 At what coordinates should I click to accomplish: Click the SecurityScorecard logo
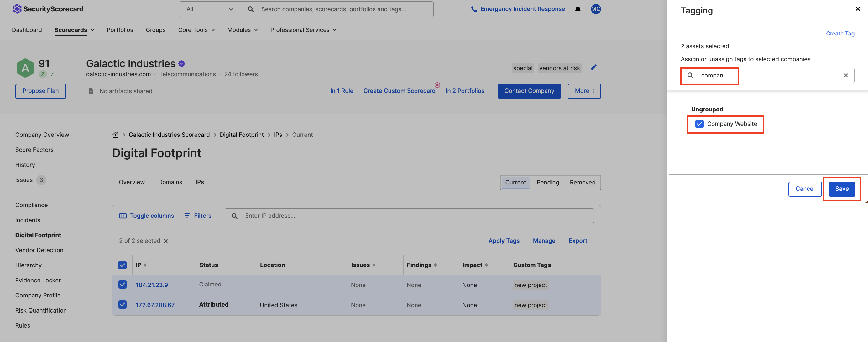48,9
